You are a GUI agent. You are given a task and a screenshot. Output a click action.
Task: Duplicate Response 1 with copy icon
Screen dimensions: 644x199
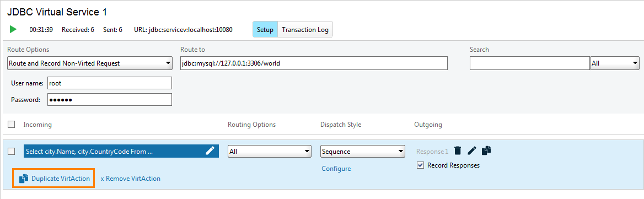(x=486, y=150)
